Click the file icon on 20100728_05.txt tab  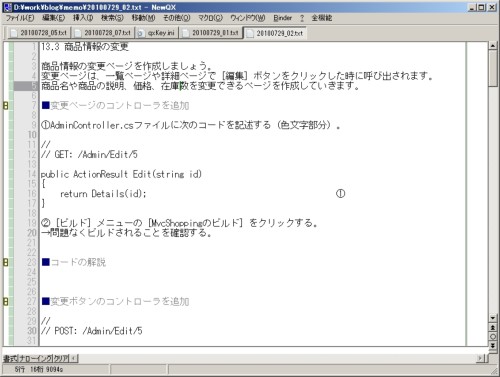pyautogui.click(x=14, y=33)
